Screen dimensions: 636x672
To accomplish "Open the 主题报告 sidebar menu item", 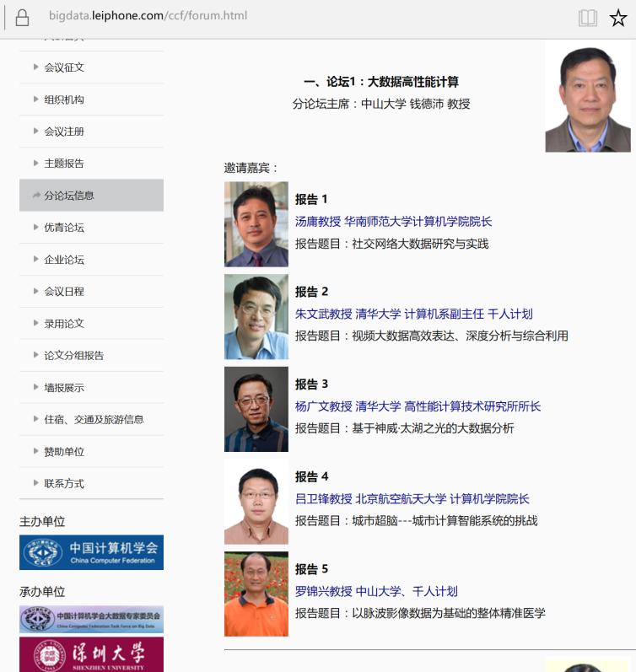I will point(91,164).
